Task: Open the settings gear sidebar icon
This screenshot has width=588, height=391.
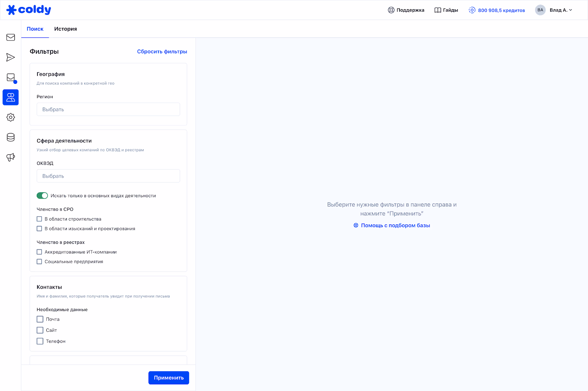Action: 11,117
